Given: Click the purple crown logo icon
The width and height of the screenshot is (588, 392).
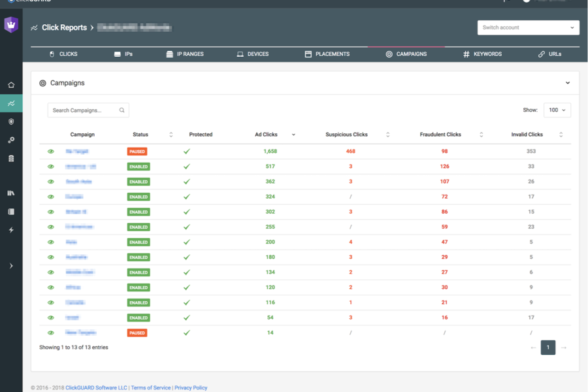Looking at the screenshot, I should 11,25.
